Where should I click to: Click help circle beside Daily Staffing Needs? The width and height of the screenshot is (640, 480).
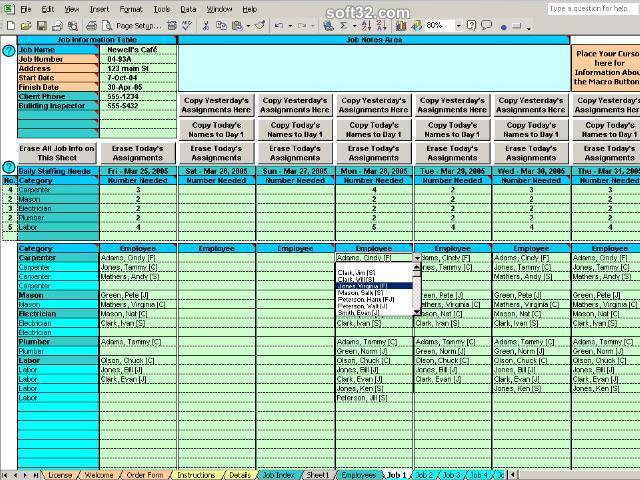9,167
